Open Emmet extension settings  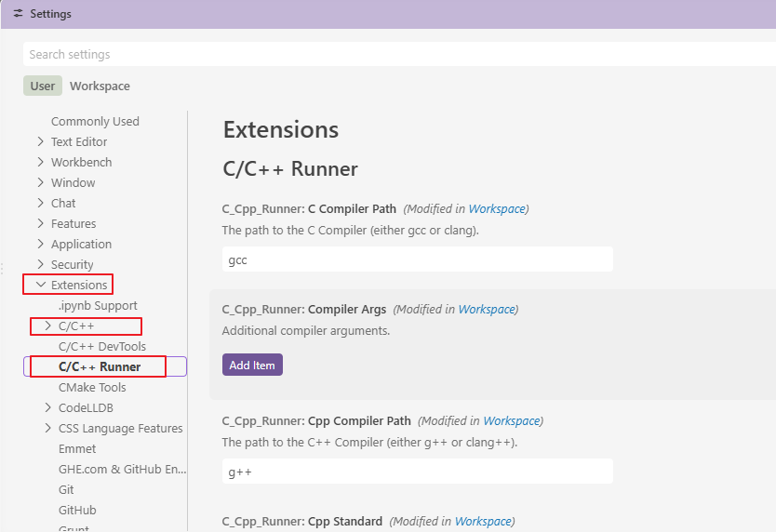77,449
